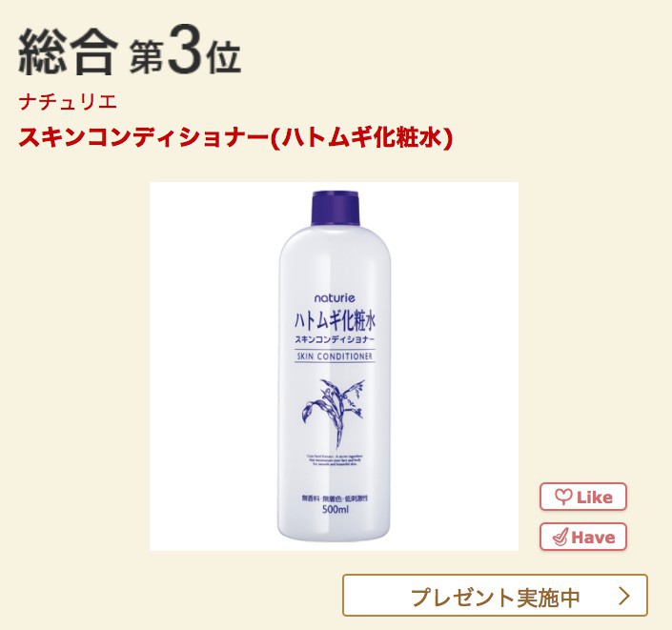
Task: Click the word Have on the Have button
Action: coord(593,538)
